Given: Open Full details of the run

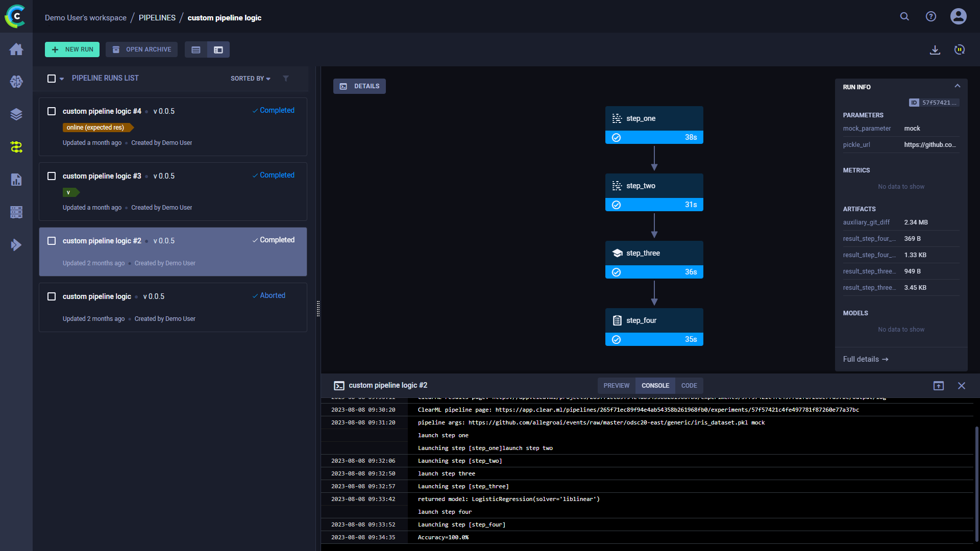Looking at the screenshot, I should point(865,359).
